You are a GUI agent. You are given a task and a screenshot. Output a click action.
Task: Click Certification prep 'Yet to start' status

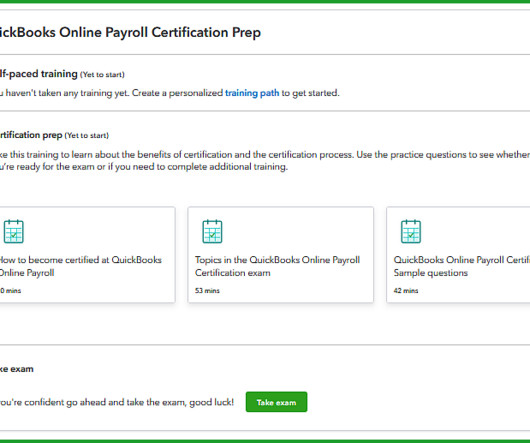(x=87, y=136)
